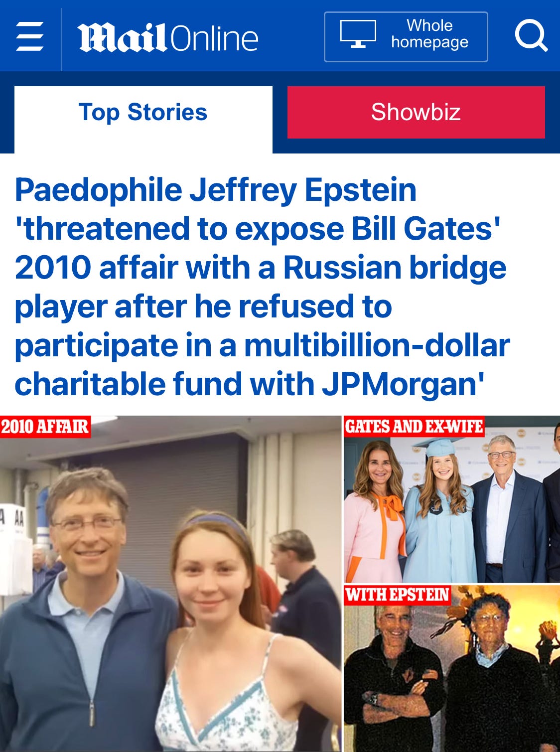Open the hamburger navigation menu
Viewport: 560px width, 752px height.
click(x=30, y=36)
